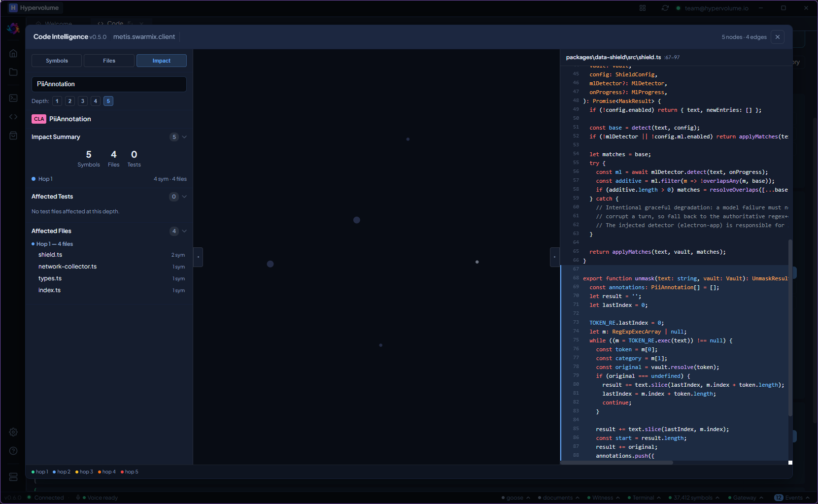Click the Hypervolume swirl logo
The width and height of the screenshot is (818, 504).
click(13, 29)
